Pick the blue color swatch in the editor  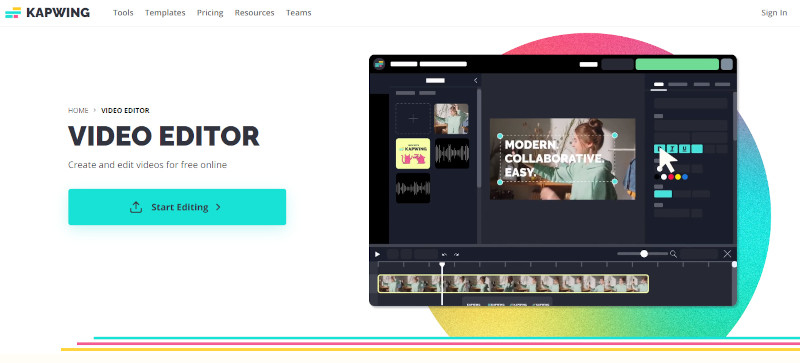685,177
